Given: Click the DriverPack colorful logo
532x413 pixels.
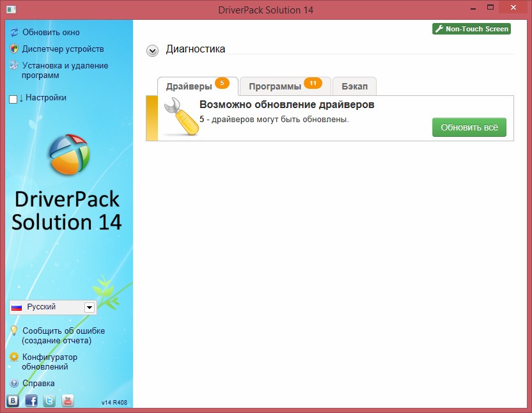Looking at the screenshot, I should (x=69, y=154).
